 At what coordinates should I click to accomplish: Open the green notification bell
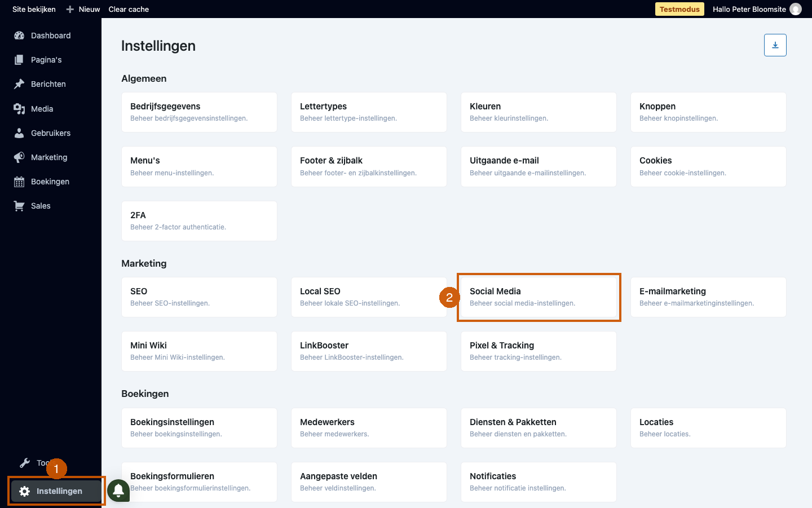(118, 491)
